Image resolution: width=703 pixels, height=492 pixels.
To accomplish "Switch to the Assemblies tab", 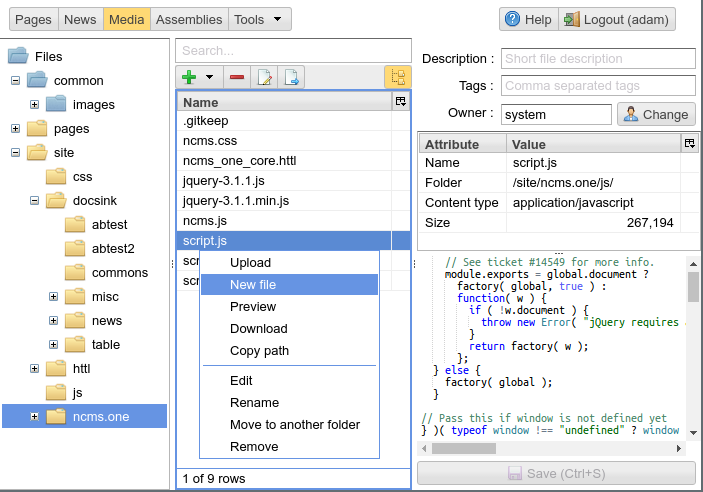I will point(189,19).
